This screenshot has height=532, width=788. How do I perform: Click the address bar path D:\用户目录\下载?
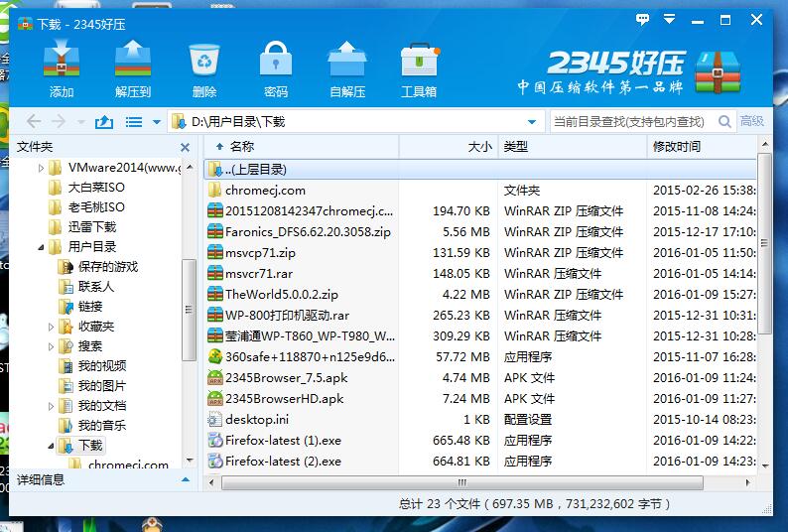[x=238, y=122]
